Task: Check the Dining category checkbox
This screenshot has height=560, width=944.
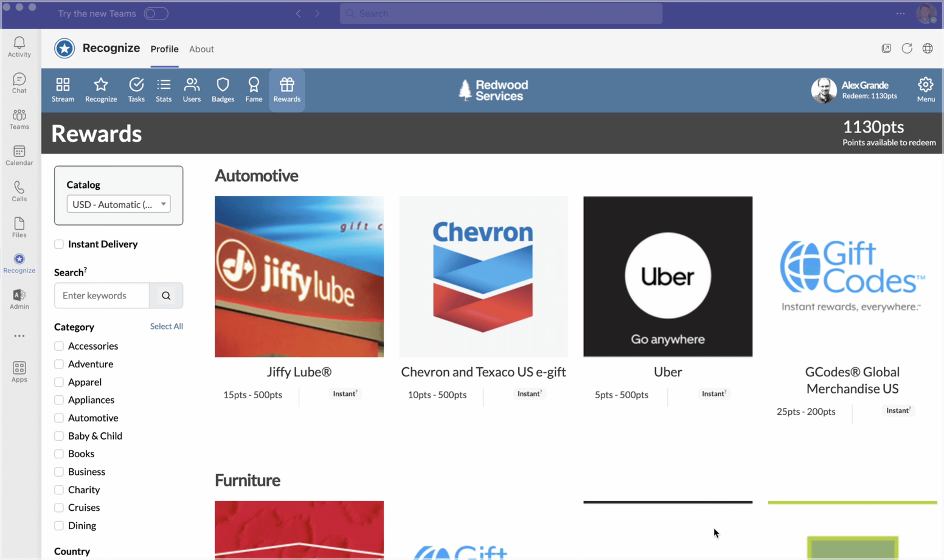Action: pyautogui.click(x=59, y=526)
